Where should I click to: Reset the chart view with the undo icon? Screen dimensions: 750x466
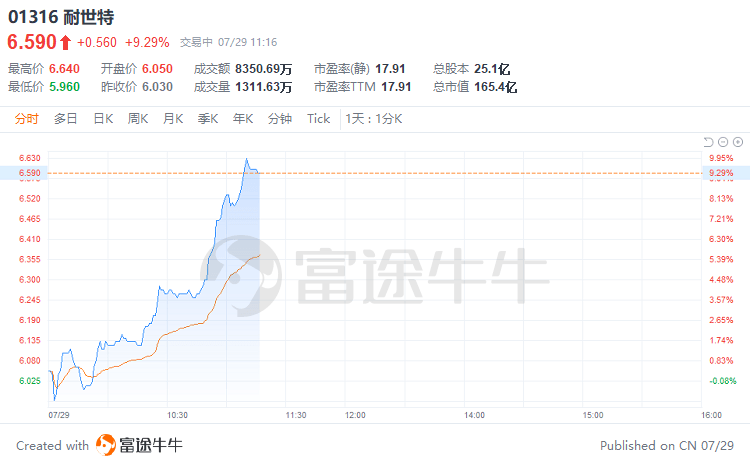[708, 142]
